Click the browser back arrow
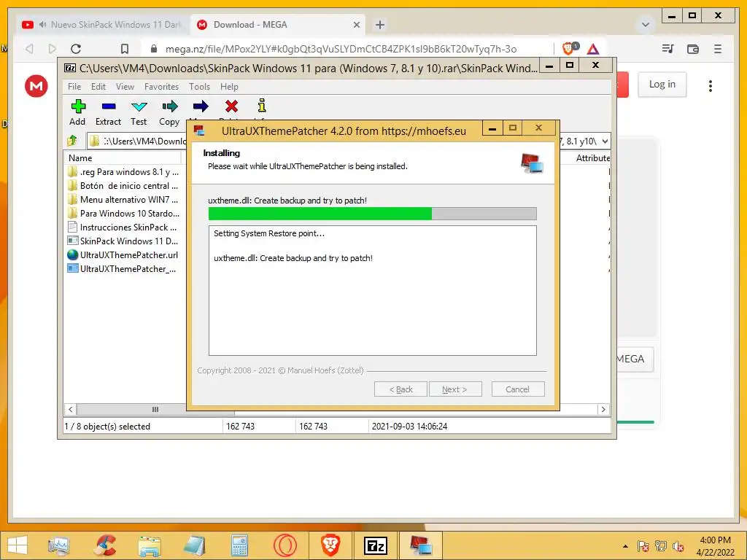Viewport: 747px width, 560px height. pos(29,49)
